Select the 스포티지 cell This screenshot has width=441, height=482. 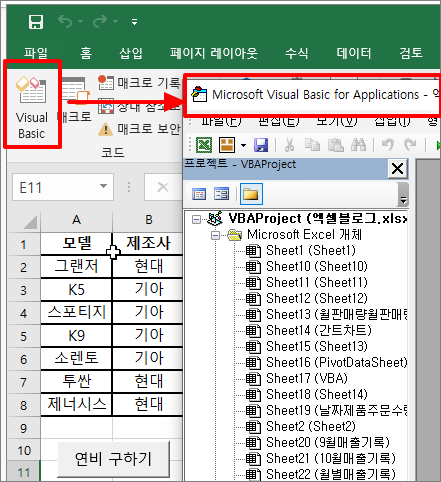[x=76, y=313]
